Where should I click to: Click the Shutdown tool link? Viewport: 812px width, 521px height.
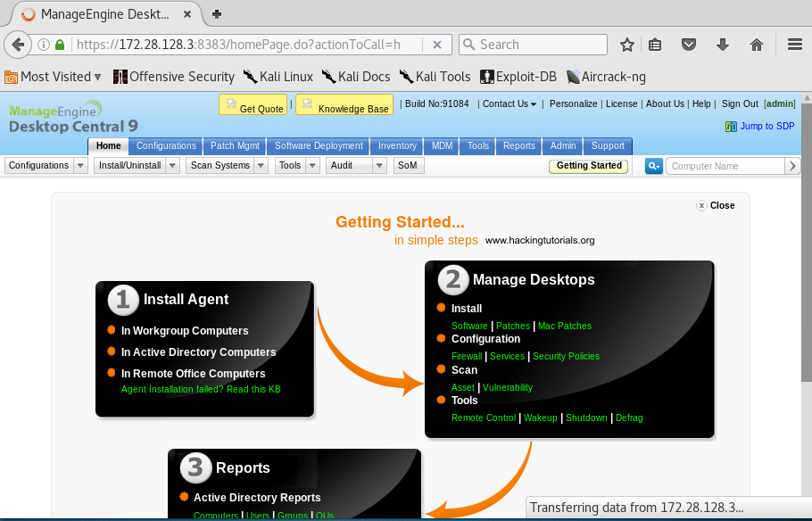(x=586, y=418)
